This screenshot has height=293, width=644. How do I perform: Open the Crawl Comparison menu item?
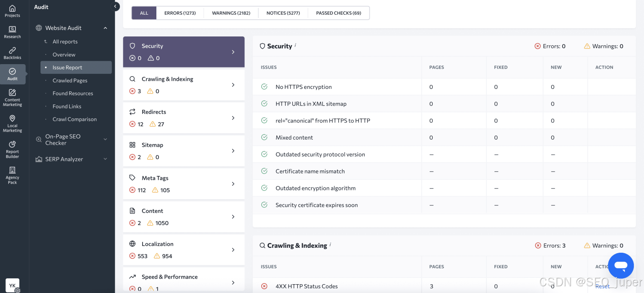[x=75, y=119]
